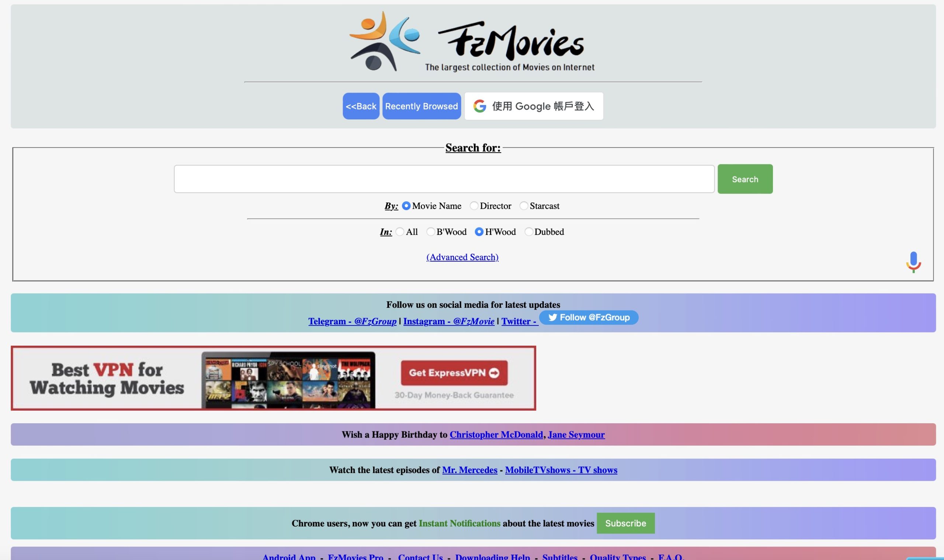Screen dimensions: 944x560
Task: Open the Telegram @FzGroup link
Action: (352, 321)
